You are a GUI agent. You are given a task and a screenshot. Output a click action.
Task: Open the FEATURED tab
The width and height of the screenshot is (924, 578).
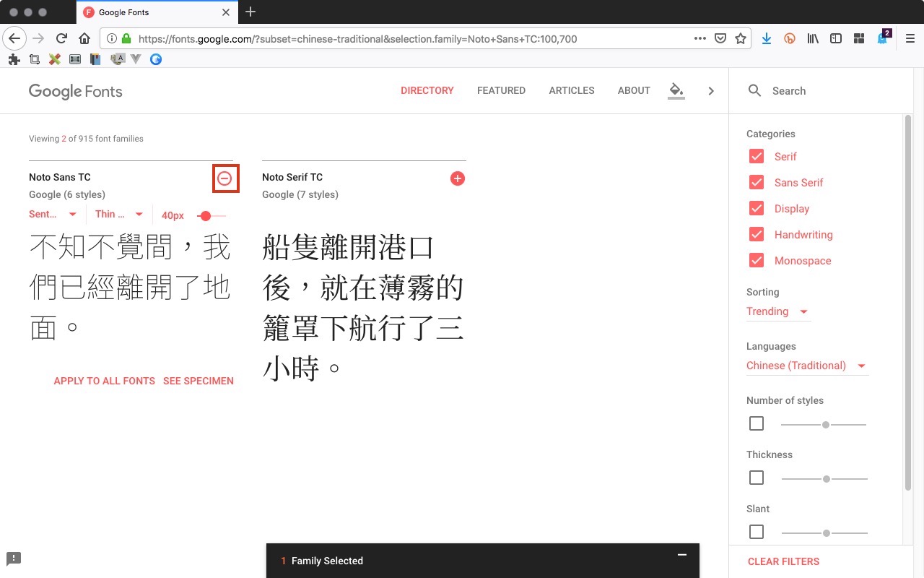501,91
